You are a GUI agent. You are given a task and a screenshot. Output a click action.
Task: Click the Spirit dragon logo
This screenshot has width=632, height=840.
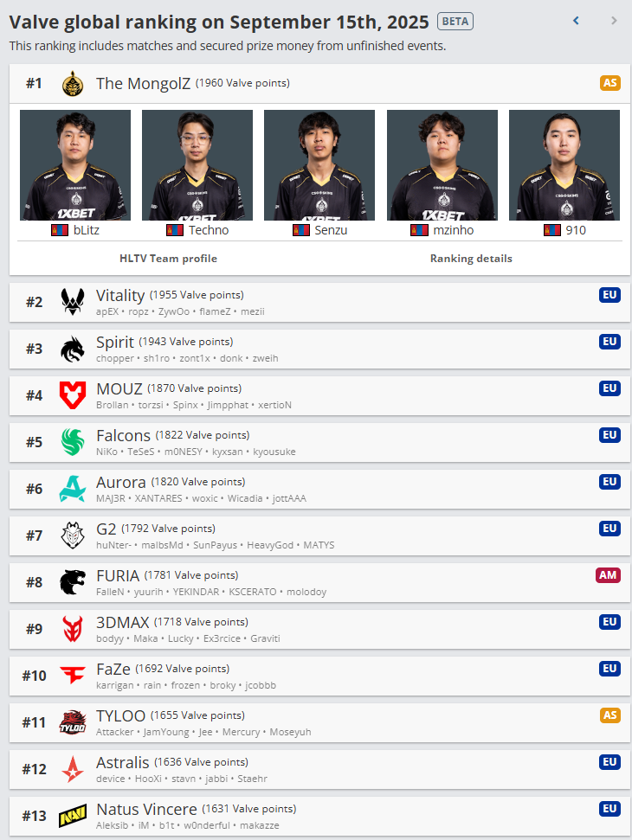click(73, 349)
